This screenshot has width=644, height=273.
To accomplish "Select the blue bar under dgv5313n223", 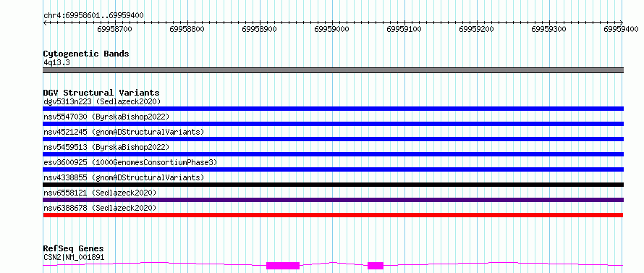I will tap(334, 109).
